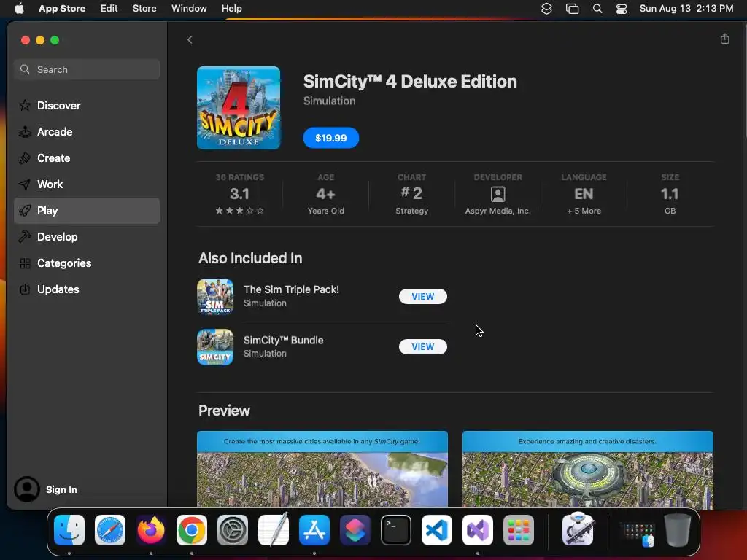Click the Aspyr Media developer icon
747x560 pixels.
[498, 194]
